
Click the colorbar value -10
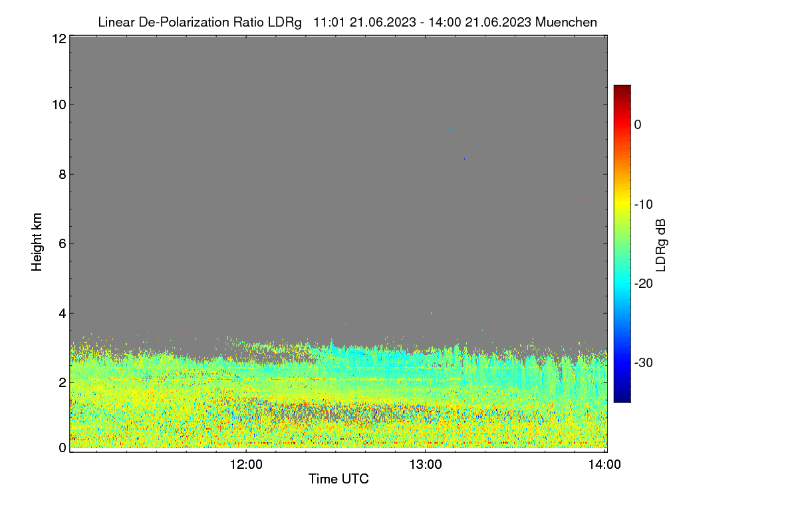pyautogui.click(x=644, y=204)
